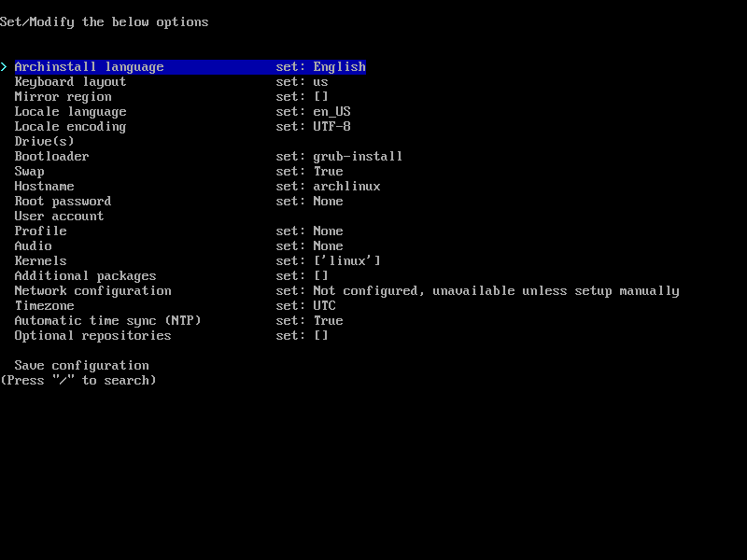Click the 'set: UTF-8' encoding value
Image resolution: width=747 pixels, height=560 pixels.
tap(314, 127)
